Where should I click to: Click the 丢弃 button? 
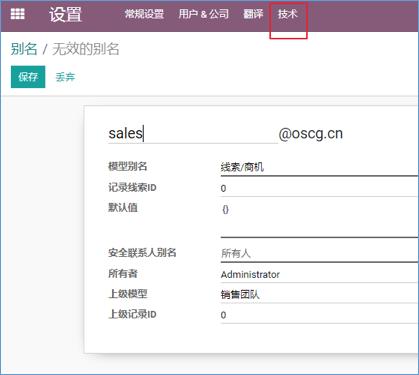click(x=65, y=77)
